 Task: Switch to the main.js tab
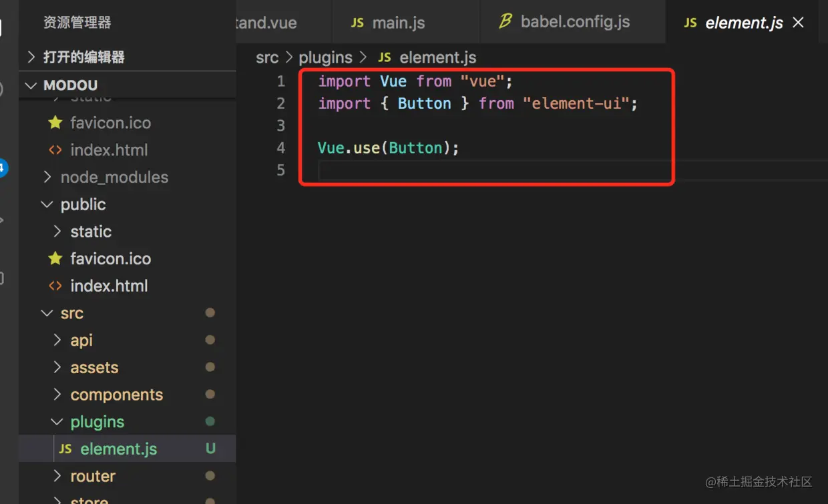(x=398, y=23)
